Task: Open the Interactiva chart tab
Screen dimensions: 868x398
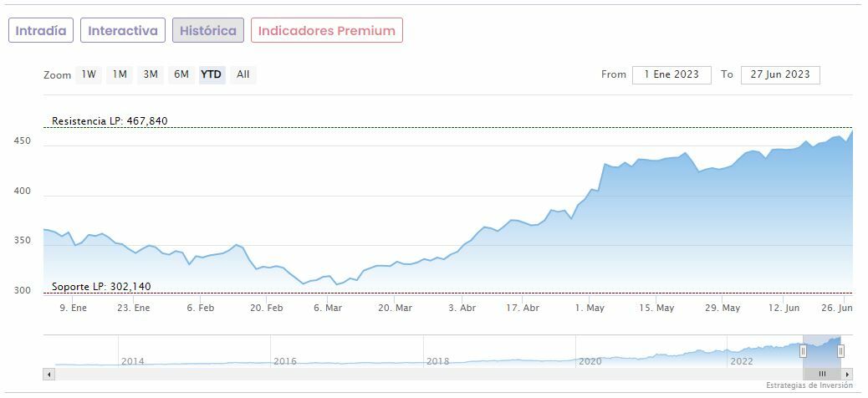Action: click(123, 30)
